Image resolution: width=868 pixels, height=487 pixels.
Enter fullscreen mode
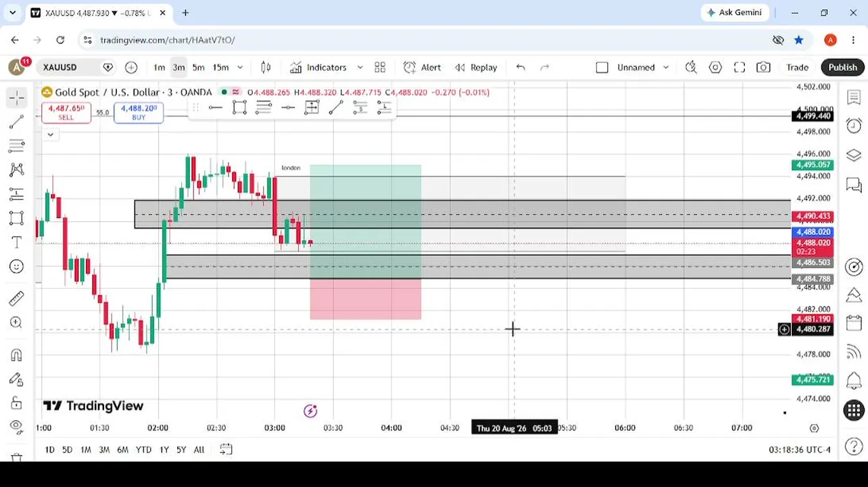[x=740, y=67]
